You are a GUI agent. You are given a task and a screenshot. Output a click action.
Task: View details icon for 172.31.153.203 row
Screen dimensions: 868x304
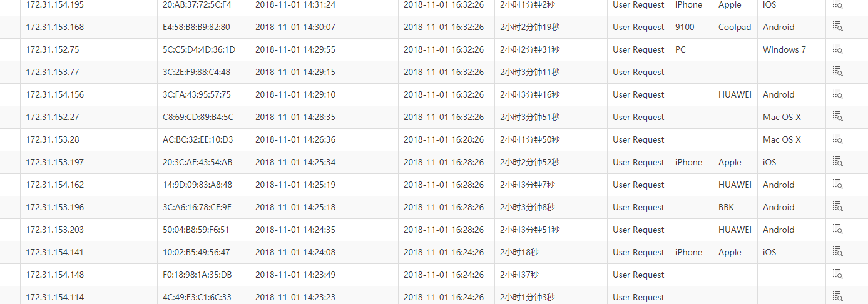point(837,229)
